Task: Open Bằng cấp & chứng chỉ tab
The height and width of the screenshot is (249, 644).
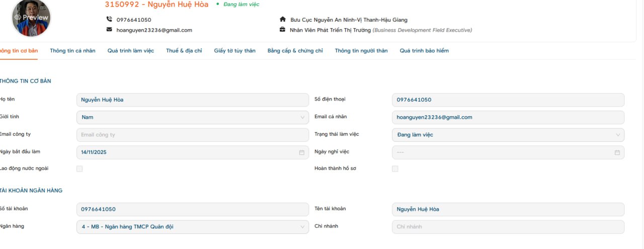Action: 295,51
